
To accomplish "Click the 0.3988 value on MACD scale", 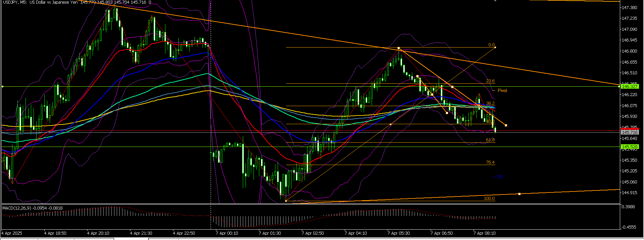I will tap(628, 207).
